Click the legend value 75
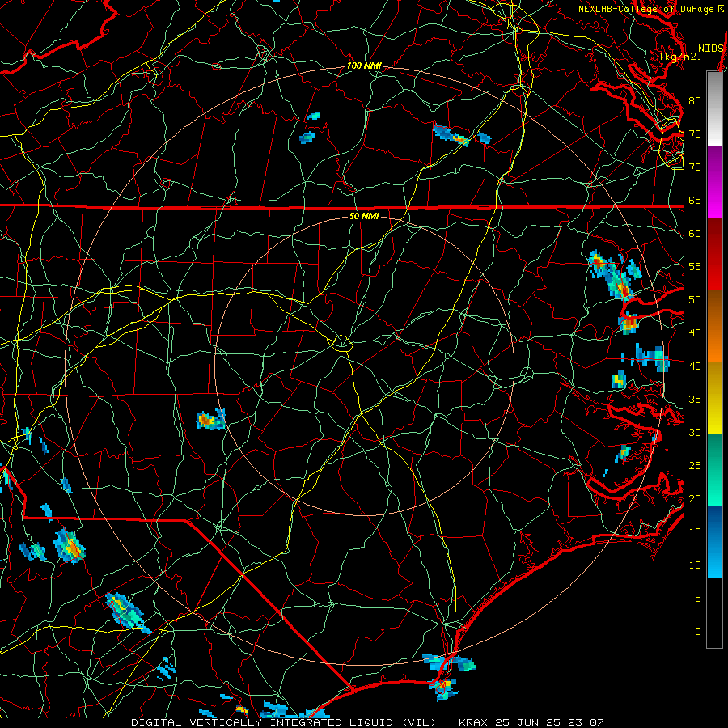The image size is (728, 728). click(x=695, y=133)
